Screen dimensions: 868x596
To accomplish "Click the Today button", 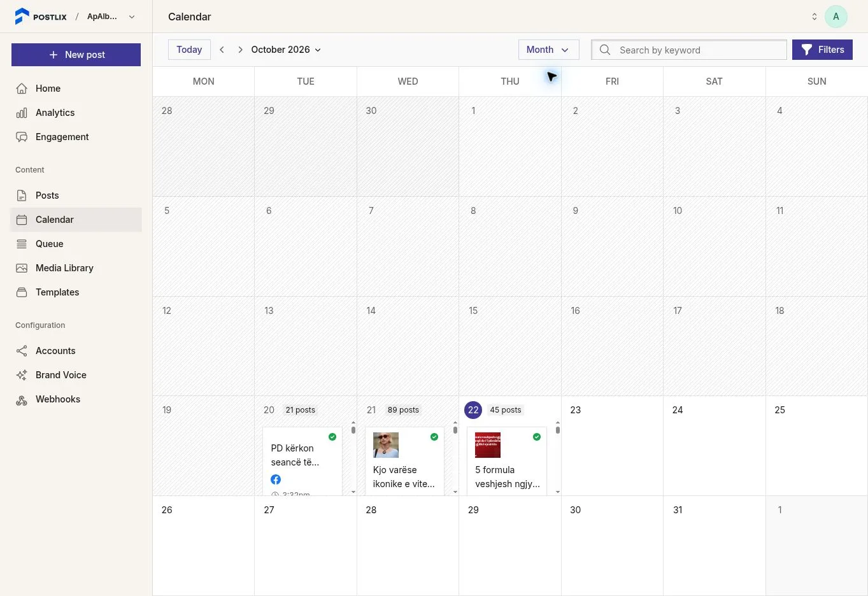I will [189, 50].
